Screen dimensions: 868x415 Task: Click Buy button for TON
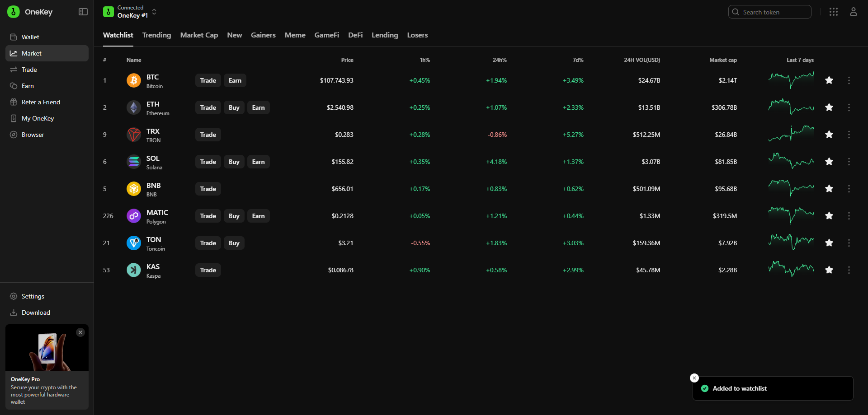234,243
